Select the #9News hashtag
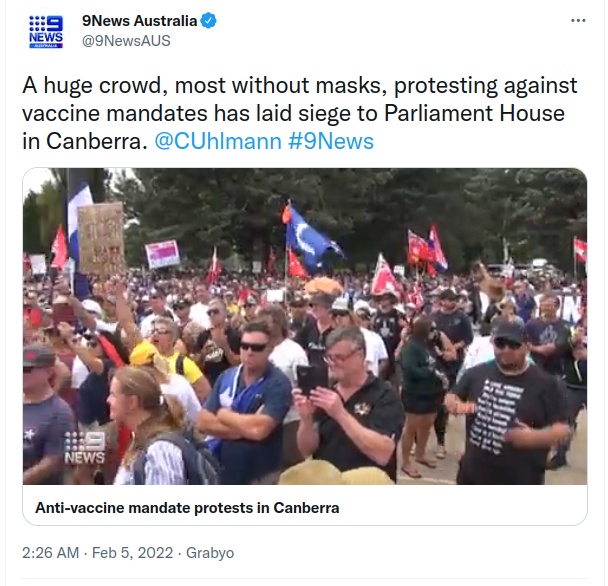Viewport: 608px width, 586px height. 331,141
